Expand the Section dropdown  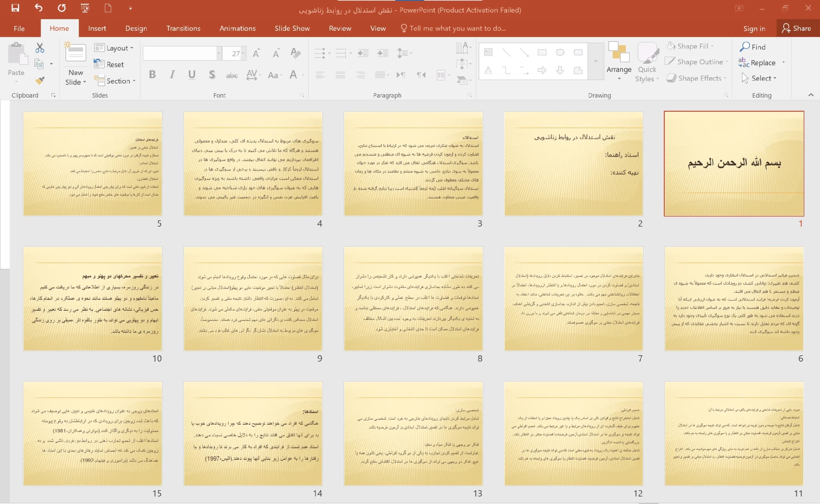115,81
